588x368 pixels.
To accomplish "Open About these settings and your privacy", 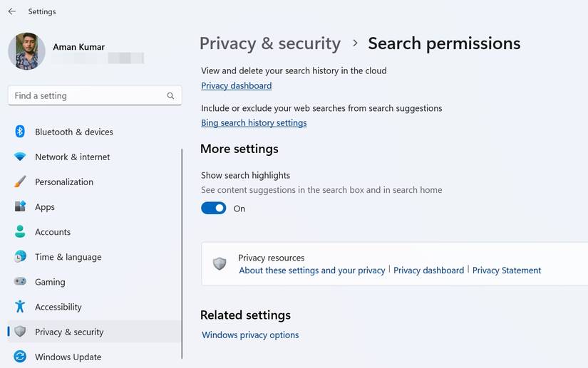I will pyautogui.click(x=312, y=270).
